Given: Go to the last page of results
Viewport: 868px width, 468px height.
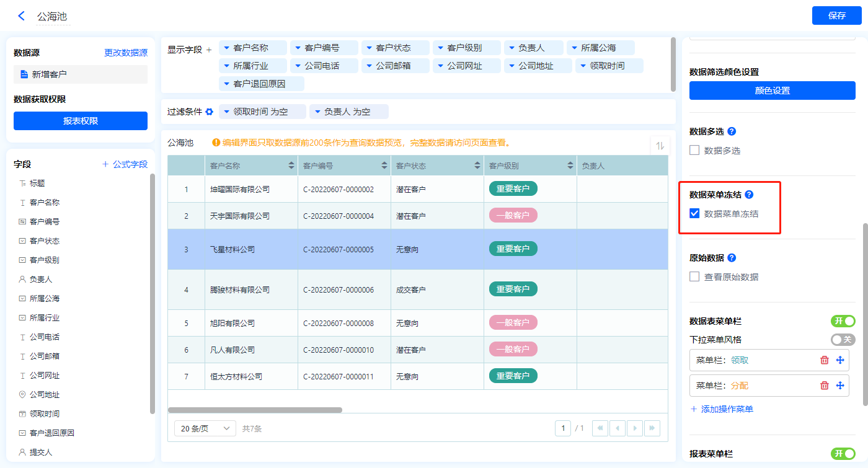Looking at the screenshot, I should point(652,428).
